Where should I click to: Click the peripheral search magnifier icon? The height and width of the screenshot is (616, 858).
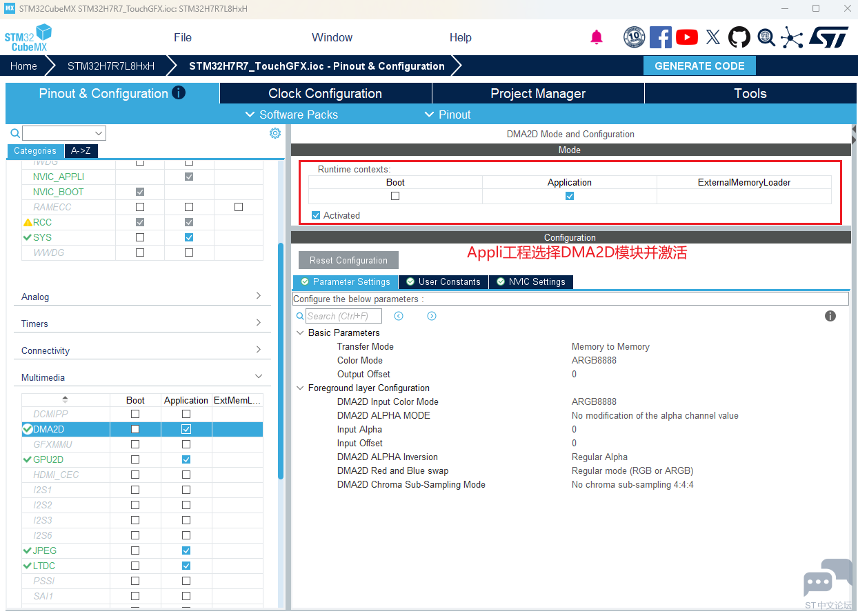click(x=15, y=133)
